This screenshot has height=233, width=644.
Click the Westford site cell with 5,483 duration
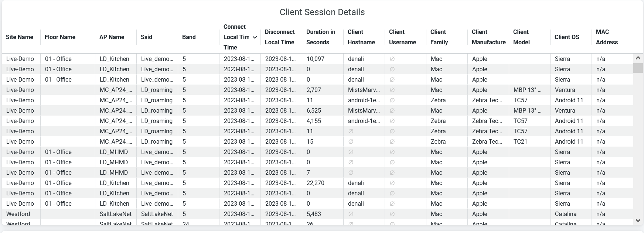(x=18, y=214)
